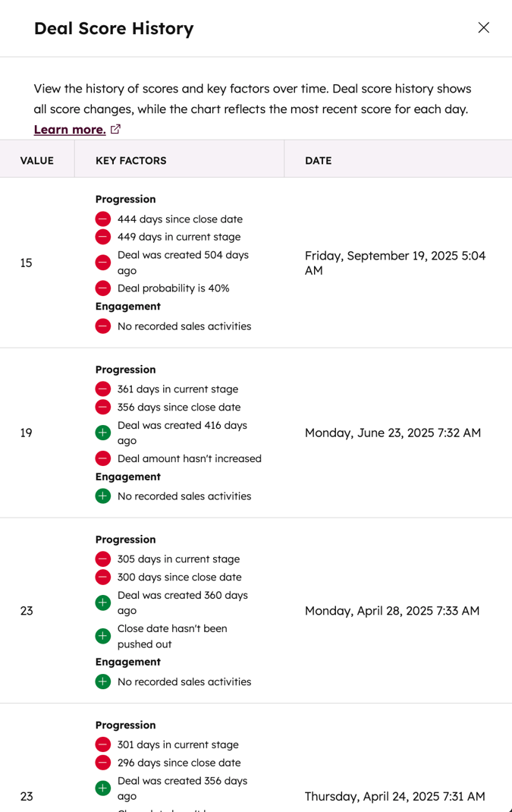Click the Monday, June 23, 2025 date entry

tap(392, 433)
